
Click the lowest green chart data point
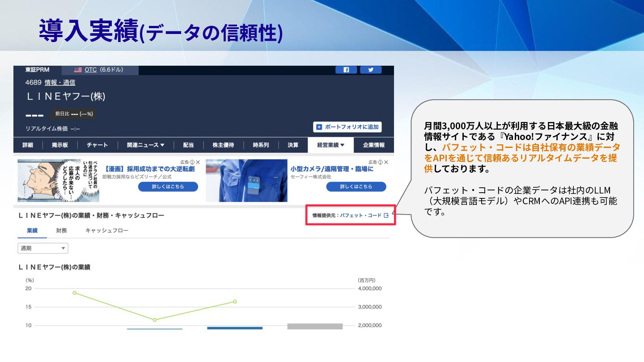coord(155,320)
